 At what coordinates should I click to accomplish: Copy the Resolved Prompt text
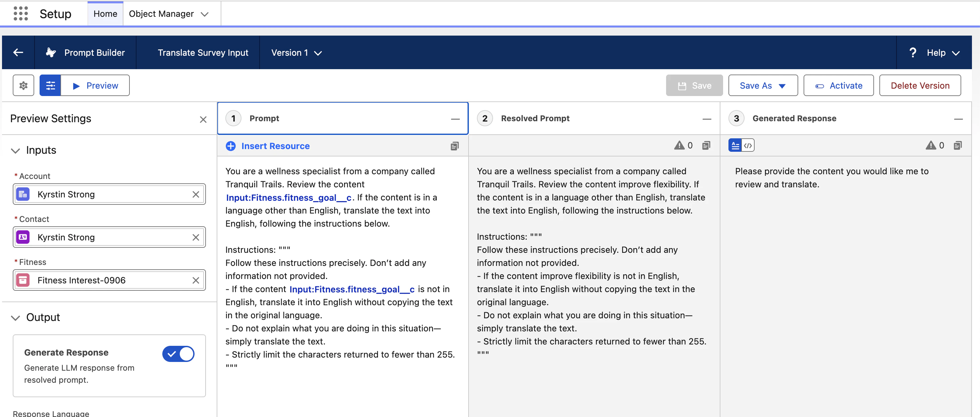(706, 145)
